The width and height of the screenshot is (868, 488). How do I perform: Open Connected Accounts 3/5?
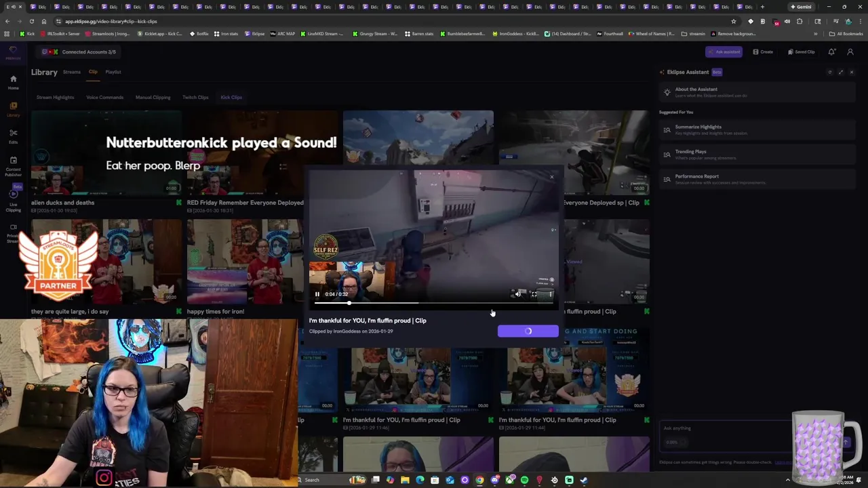click(79, 52)
